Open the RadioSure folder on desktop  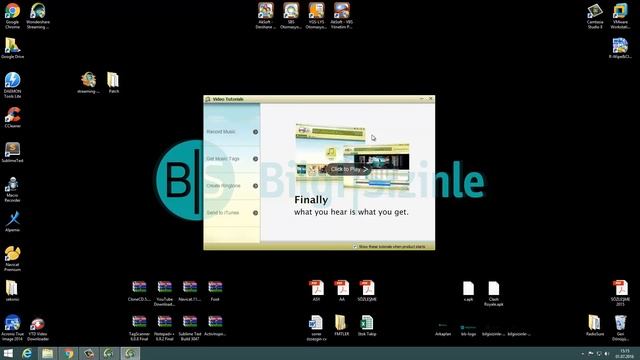595,325
